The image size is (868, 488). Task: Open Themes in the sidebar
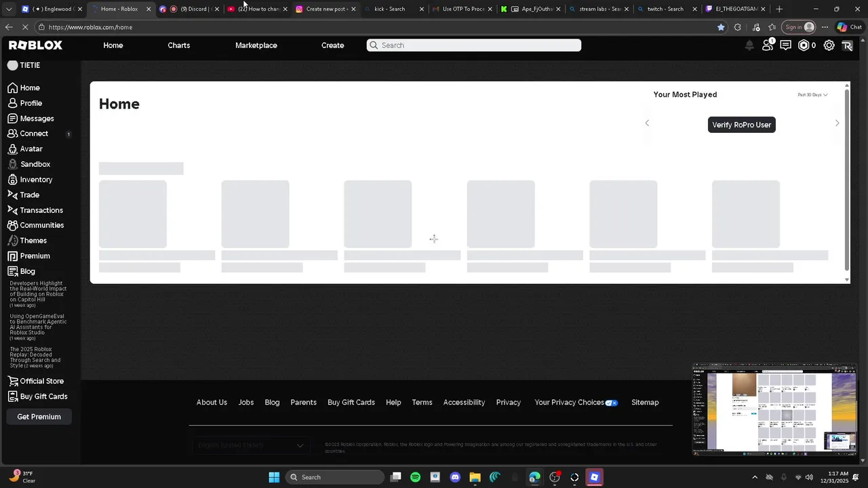(x=27, y=241)
